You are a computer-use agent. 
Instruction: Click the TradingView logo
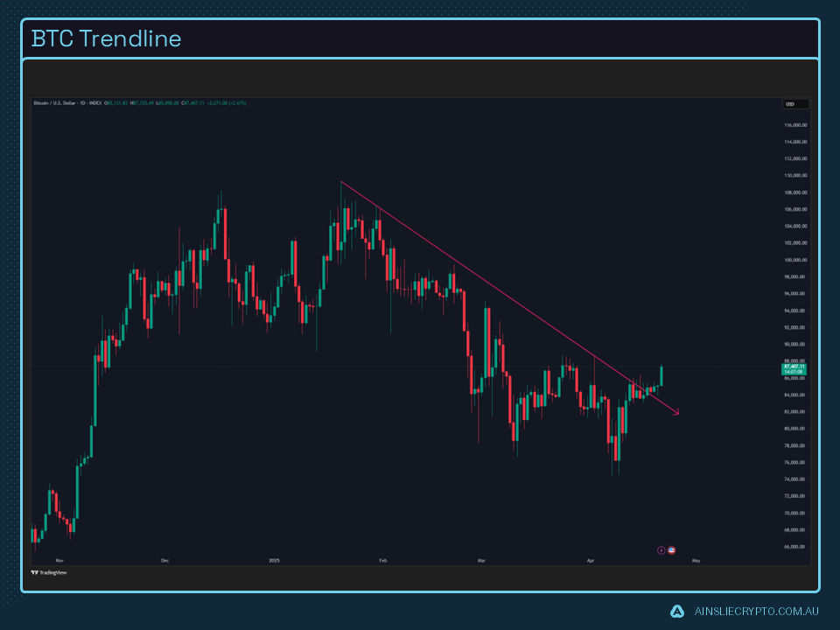[x=49, y=572]
